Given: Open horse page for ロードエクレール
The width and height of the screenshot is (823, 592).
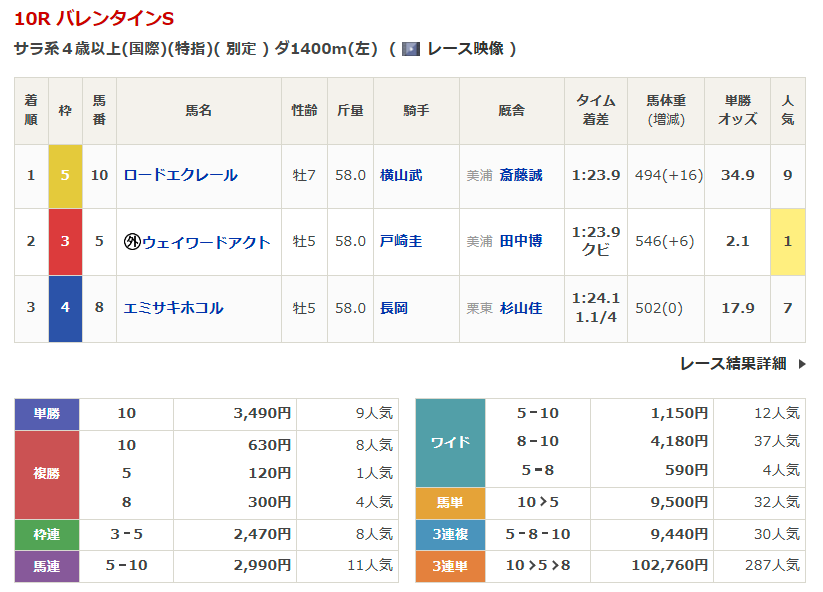Looking at the screenshot, I should (180, 175).
